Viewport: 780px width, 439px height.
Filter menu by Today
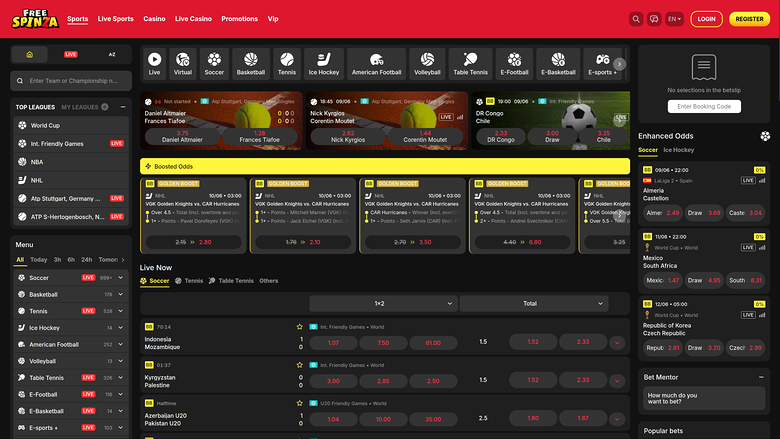coord(38,260)
